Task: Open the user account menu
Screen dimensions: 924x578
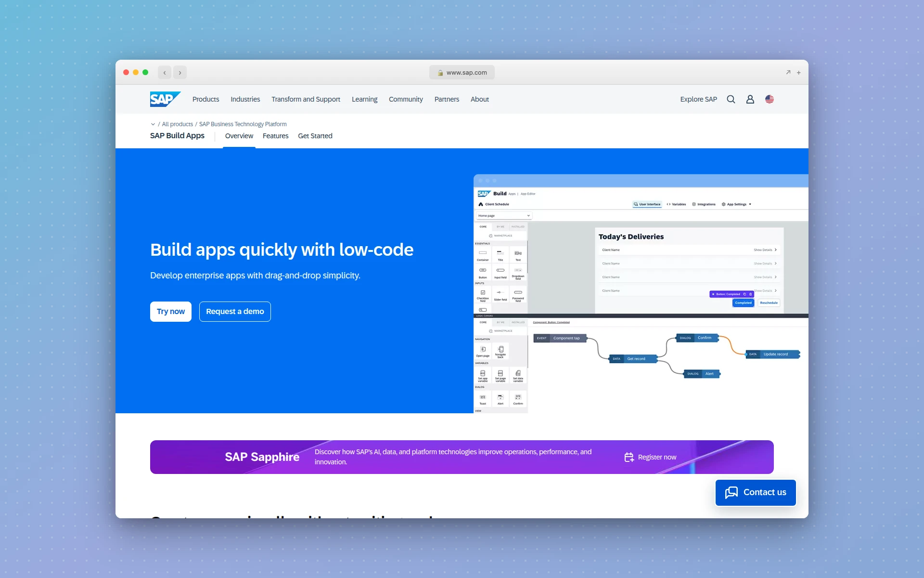Action: tap(750, 99)
